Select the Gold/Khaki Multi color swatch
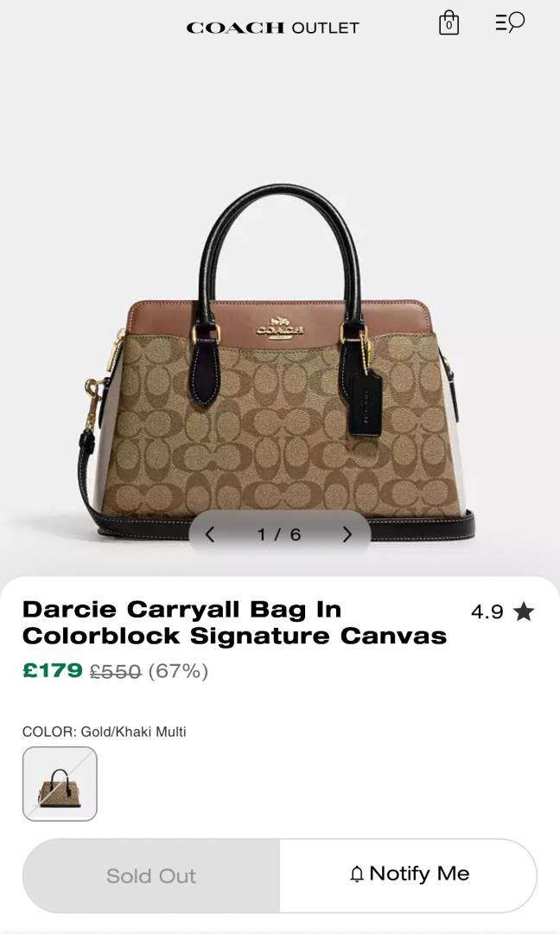Viewport: 560px width, 934px height. coord(60,784)
